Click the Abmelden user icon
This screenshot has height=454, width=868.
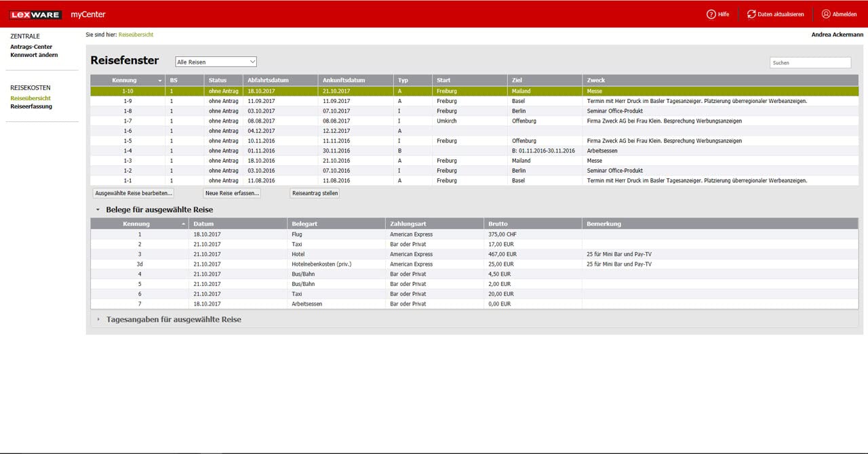(x=826, y=14)
